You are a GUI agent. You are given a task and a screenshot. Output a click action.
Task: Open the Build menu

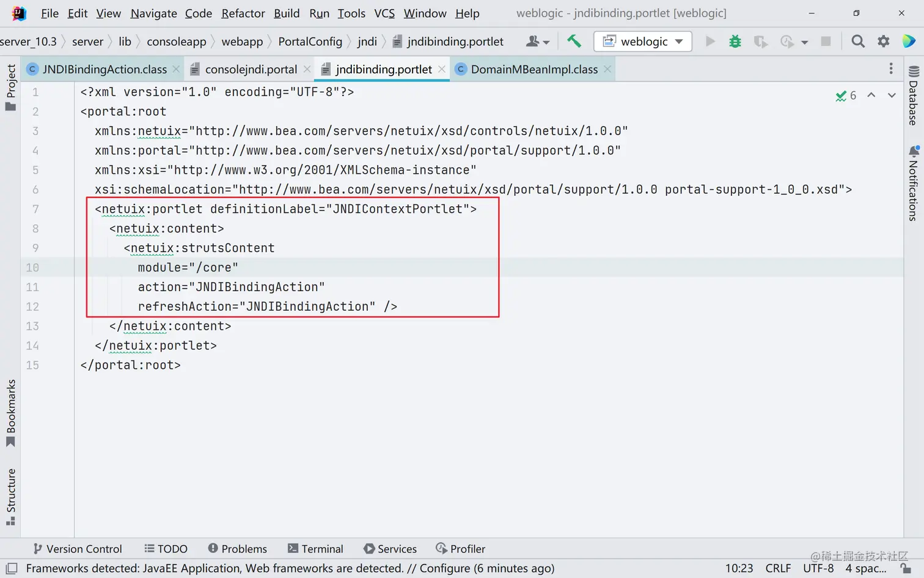287,13
